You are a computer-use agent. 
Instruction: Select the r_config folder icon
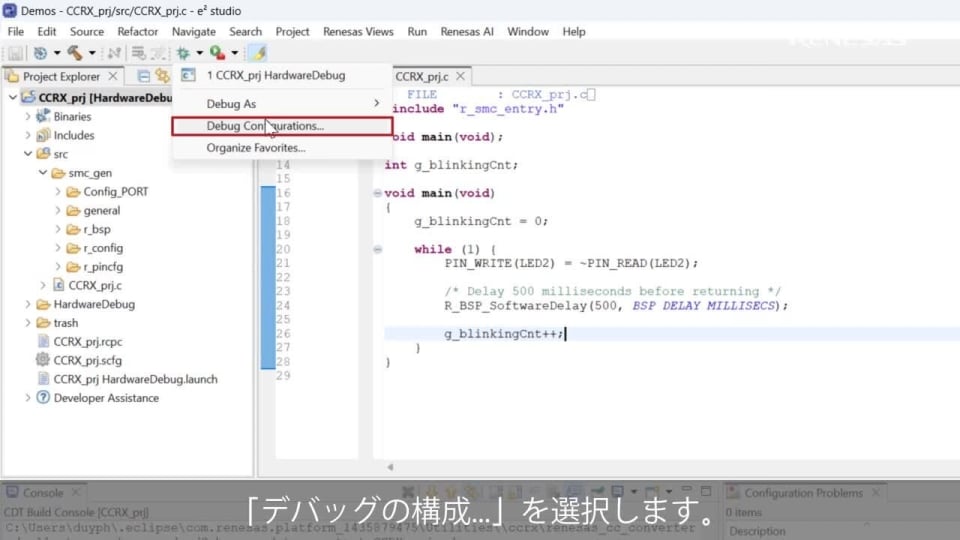click(x=73, y=248)
